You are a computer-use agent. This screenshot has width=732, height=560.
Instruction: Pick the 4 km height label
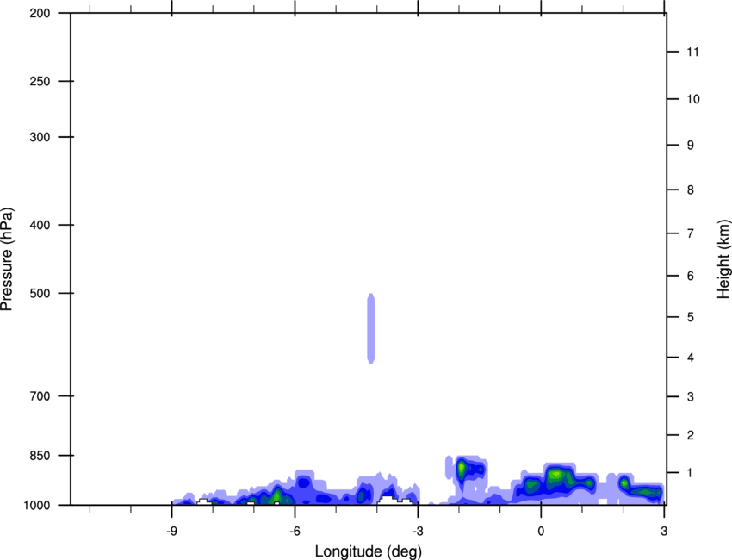coord(691,358)
